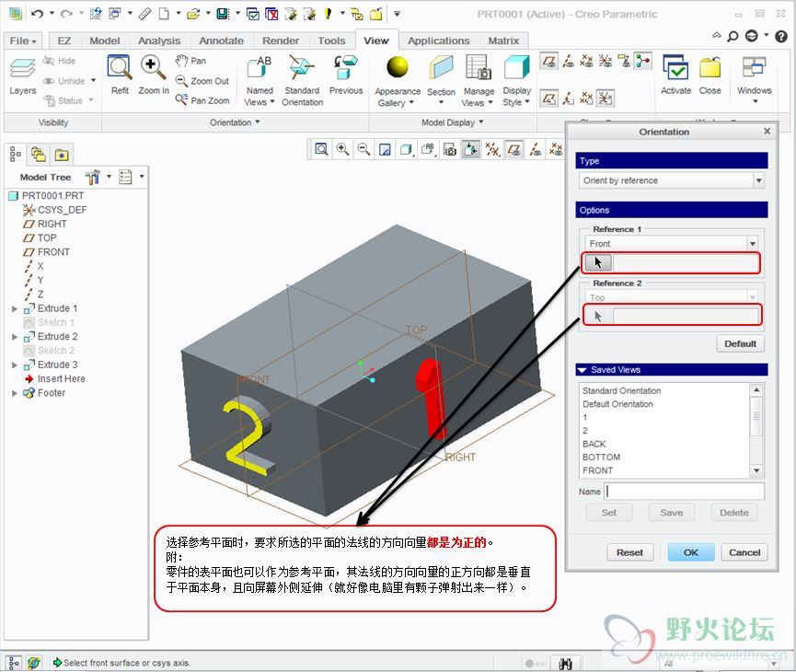Click the Section tool
The height and width of the screenshot is (672, 796).
point(441,81)
